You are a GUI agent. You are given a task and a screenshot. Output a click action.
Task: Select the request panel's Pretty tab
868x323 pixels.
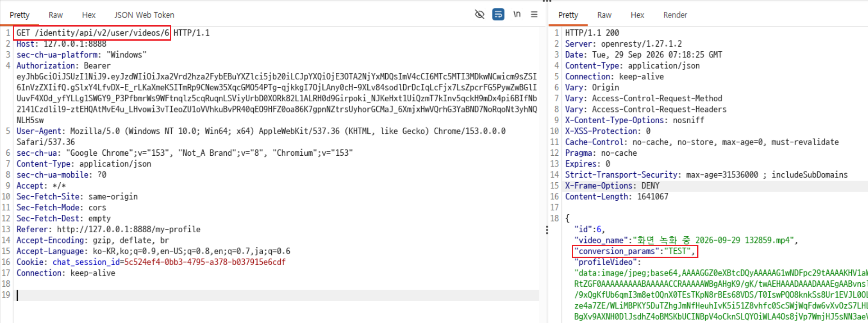[20, 15]
